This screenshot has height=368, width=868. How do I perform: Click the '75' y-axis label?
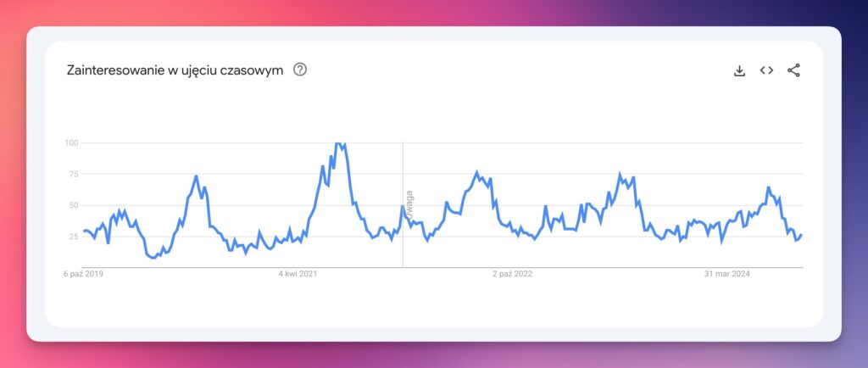click(73, 174)
